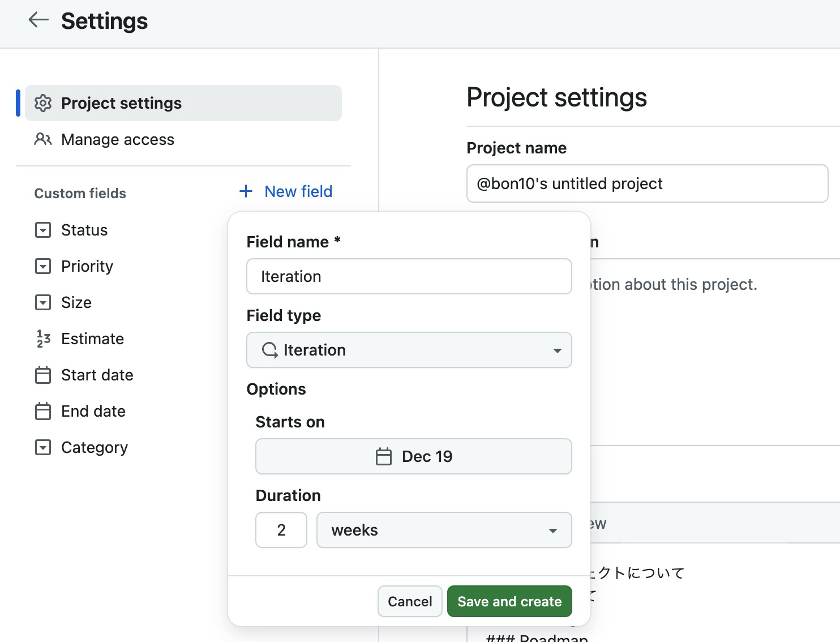This screenshot has height=642, width=840.
Task: Click the gear icon beside Project settings
Action: click(x=43, y=103)
